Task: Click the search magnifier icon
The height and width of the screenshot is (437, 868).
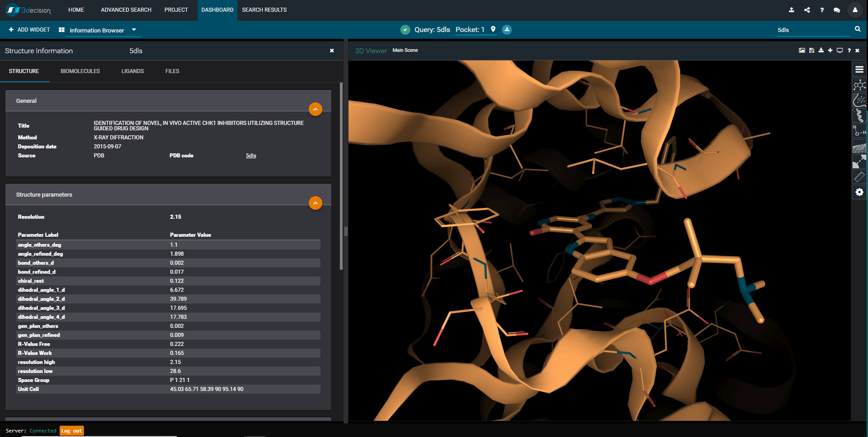Action: tap(858, 29)
